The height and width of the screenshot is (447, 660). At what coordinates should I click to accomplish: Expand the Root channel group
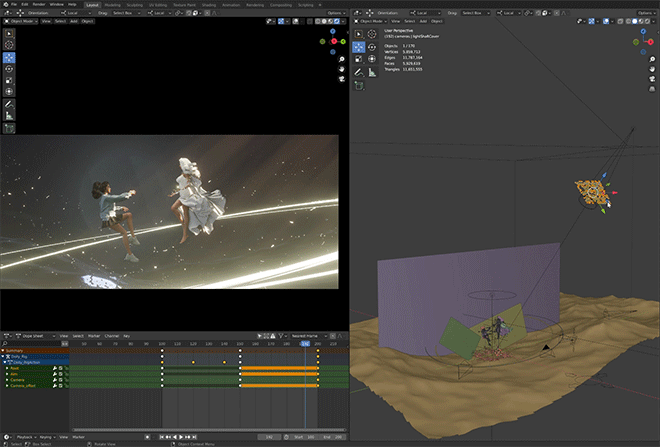click(x=7, y=368)
